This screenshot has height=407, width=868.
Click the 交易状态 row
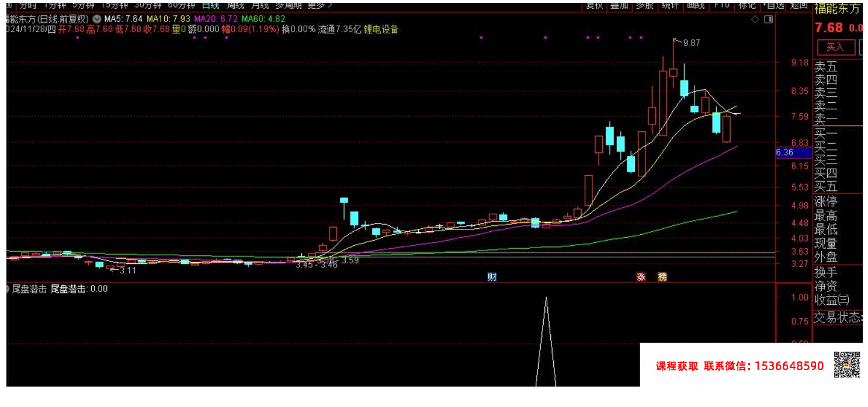(839, 318)
